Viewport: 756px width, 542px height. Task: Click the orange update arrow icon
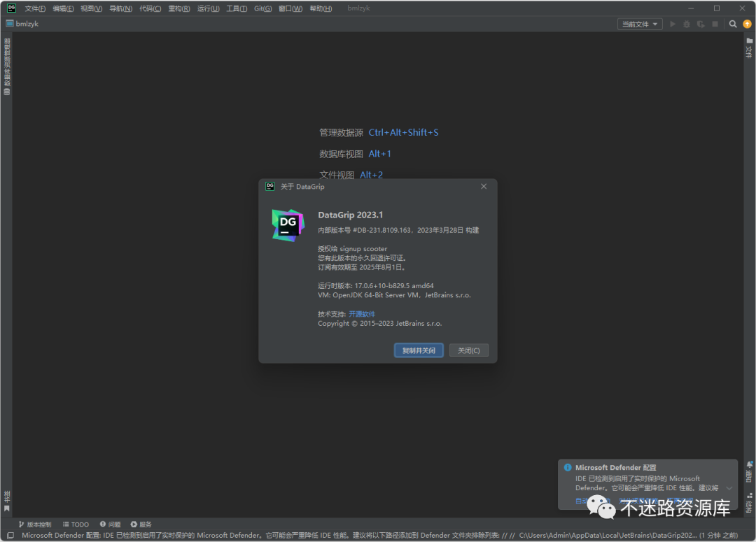pos(747,24)
